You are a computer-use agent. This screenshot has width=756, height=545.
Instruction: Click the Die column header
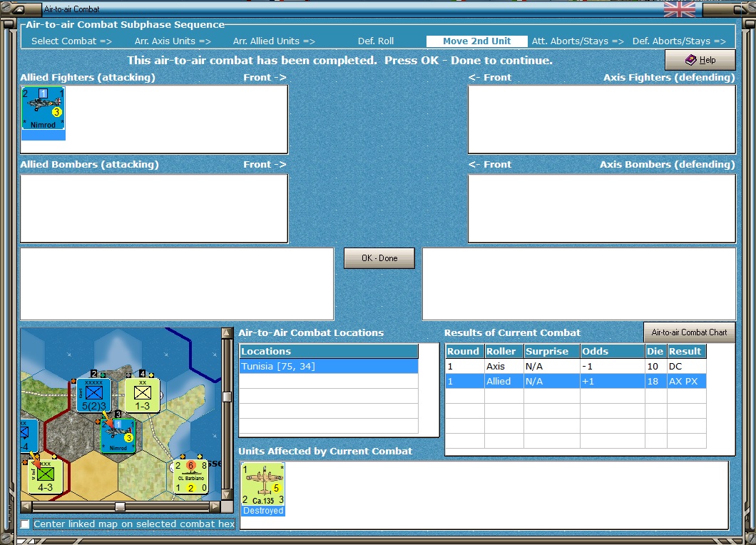coord(655,351)
